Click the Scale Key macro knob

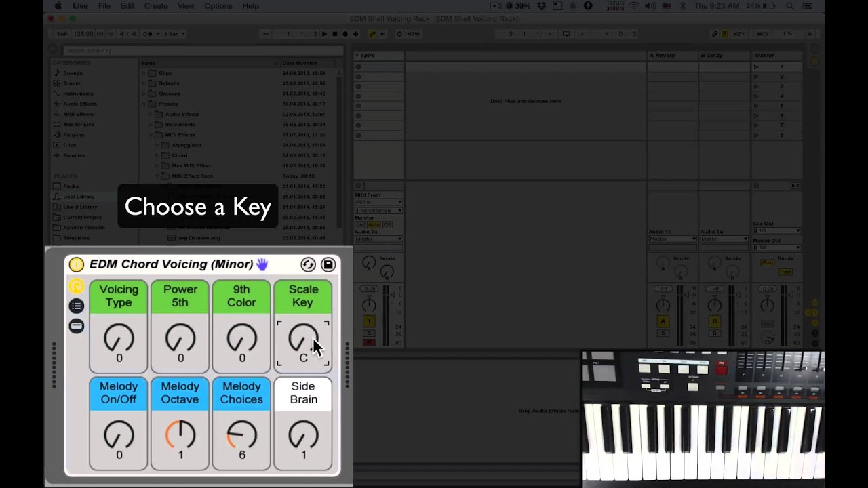pyautogui.click(x=303, y=338)
